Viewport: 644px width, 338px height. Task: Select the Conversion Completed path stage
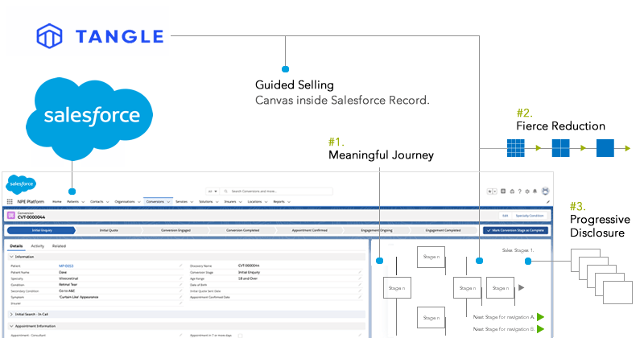click(x=243, y=230)
